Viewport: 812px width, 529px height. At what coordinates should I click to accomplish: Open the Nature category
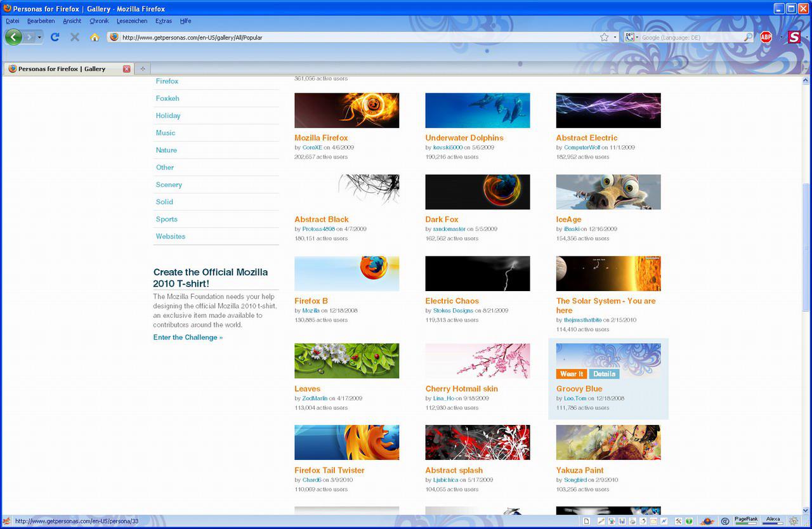pyautogui.click(x=166, y=150)
